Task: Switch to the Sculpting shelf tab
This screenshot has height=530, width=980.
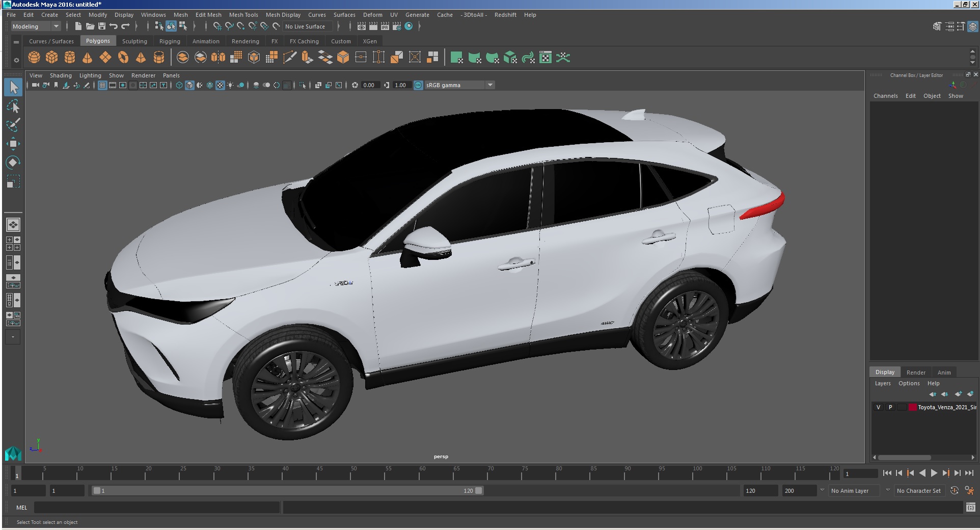Action: (134, 41)
